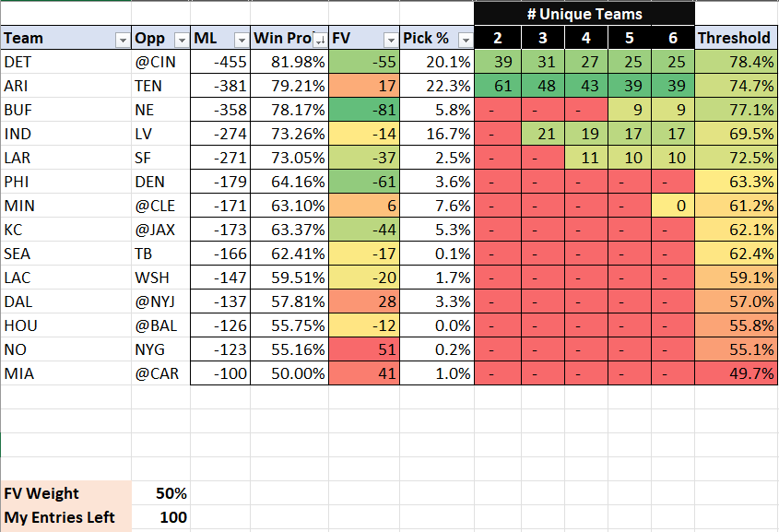The height and width of the screenshot is (532, 779).
Task: Open the ML column filter dropdown
Action: (241, 39)
